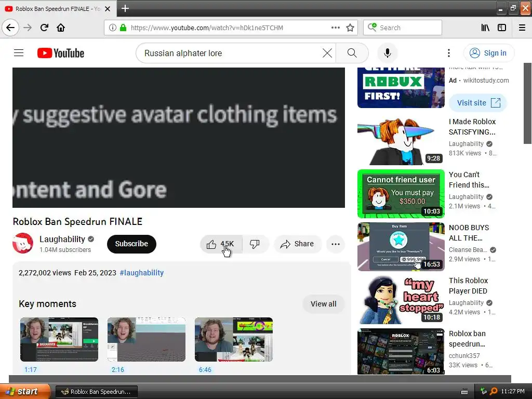Select Roblox Ban Speedrun taskbar window button
The width and height of the screenshot is (532, 399).
(x=96, y=392)
